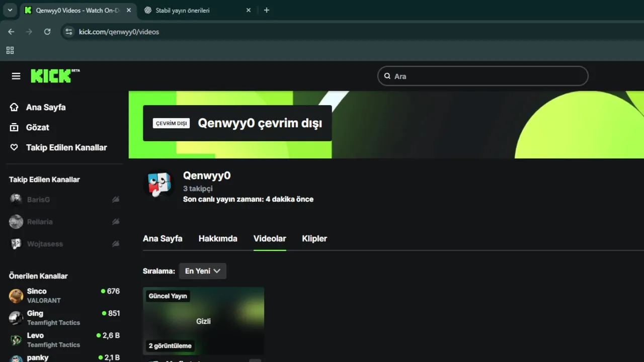Close the Qenwyy0 Videos tab

[x=129, y=10]
